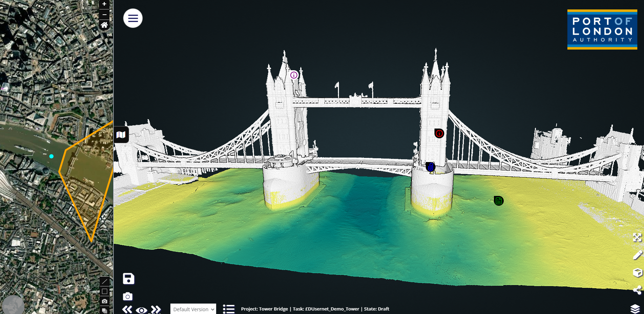
Task: Advance to next view with double-right chevrons
Action: [156, 309]
